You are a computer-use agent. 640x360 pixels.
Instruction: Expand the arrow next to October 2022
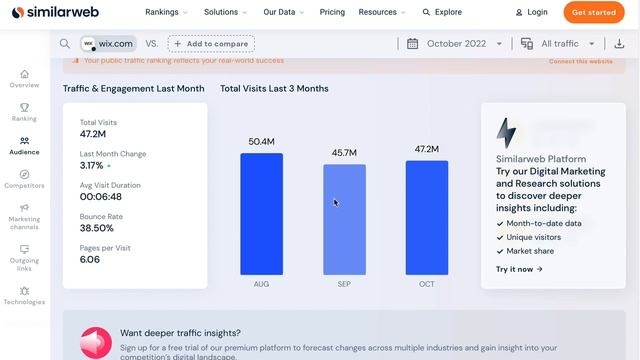tap(499, 44)
